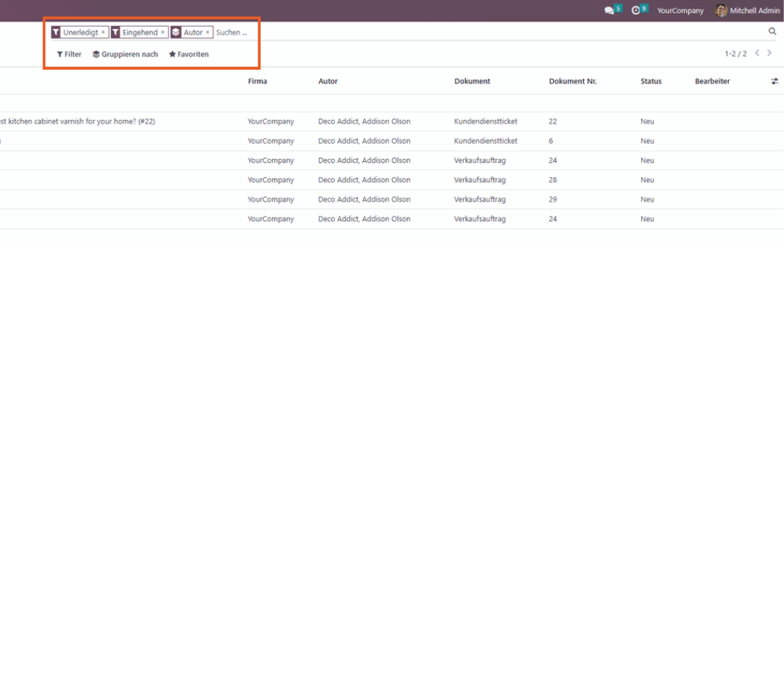Open the Filter dropdown
Image resolution: width=784 pixels, height=697 pixels.
pyautogui.click(x=68, y=54)
